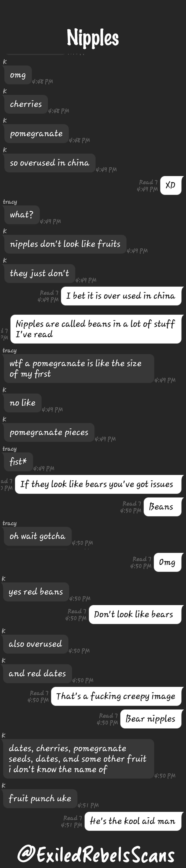Select the white 'XD' reply bubble
This screenshot has height=868, width=186.
point(171,185)
